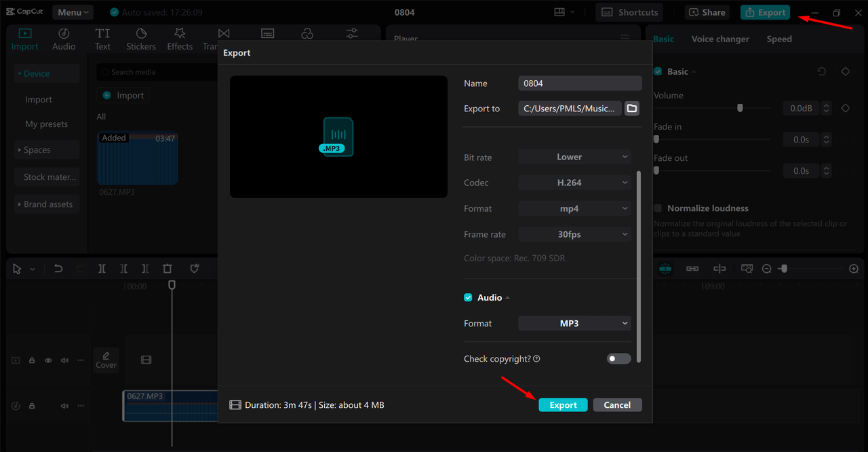This screenshot has width=868, height=452.
Task: Toggle the main track magnet icon
Action: (x=665, y=269)
